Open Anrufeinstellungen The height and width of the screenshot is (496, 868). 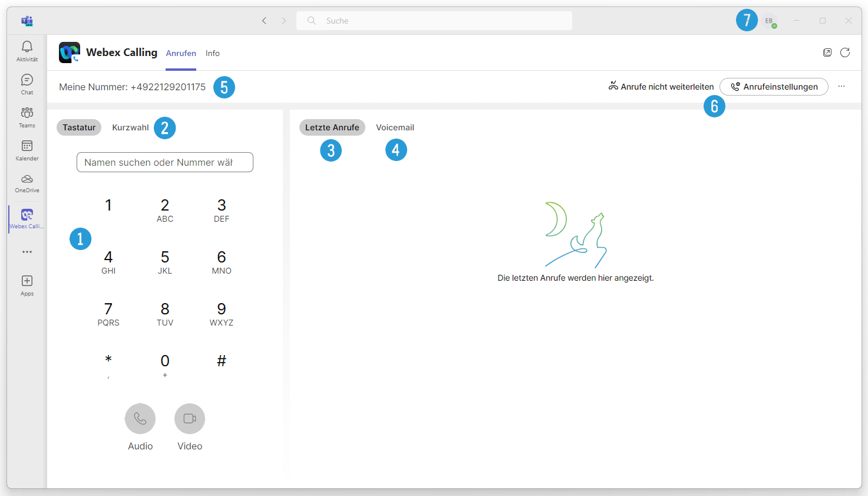click(774, 87)
